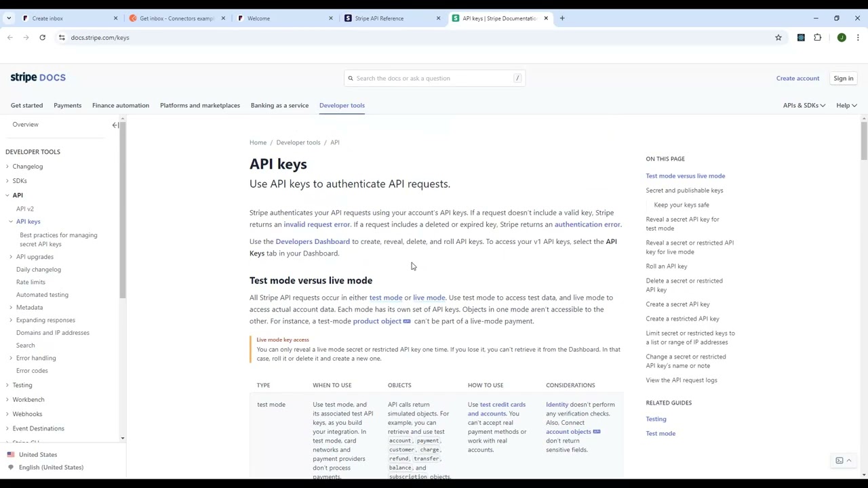Click the Sign in button
Screen dimensions: 868x488
[x=844, y=78]
